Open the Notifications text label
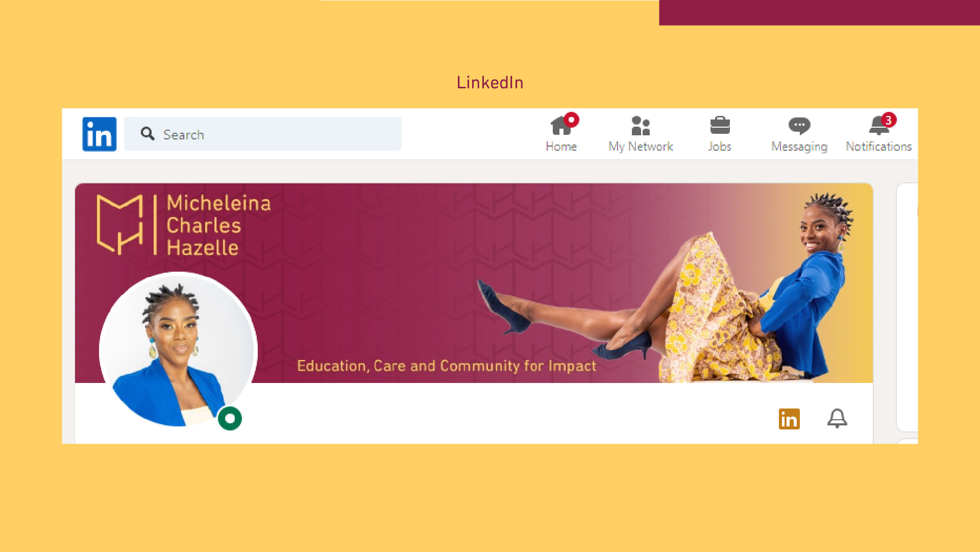 pyautogui.click(x=878, y=147)
